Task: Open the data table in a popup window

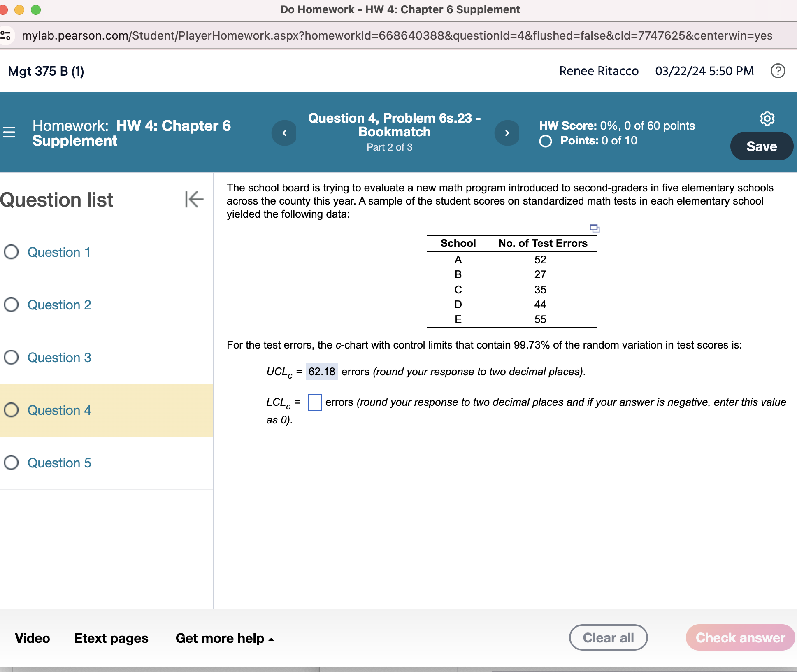Action: (x=595, y=228)
